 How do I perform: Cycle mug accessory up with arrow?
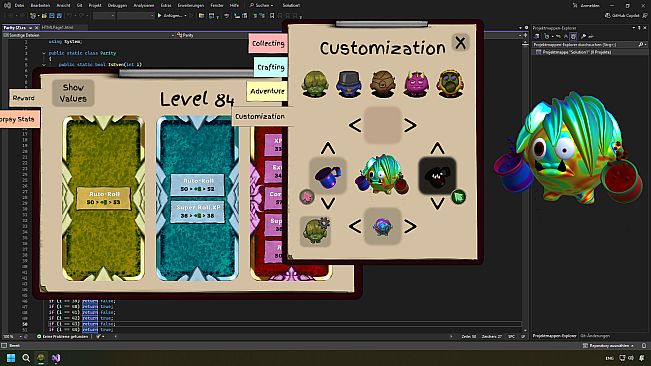328,148
